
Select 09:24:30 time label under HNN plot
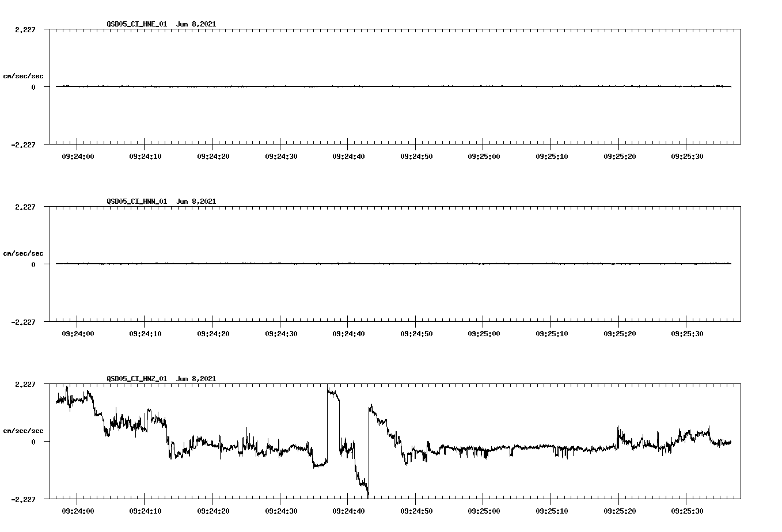281,333
